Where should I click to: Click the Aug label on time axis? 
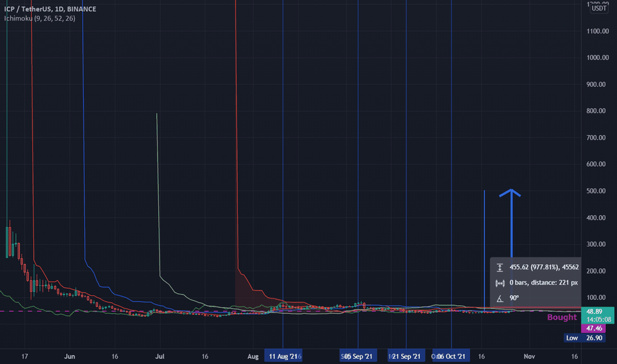pyautogui.click(x=253, y=357)
